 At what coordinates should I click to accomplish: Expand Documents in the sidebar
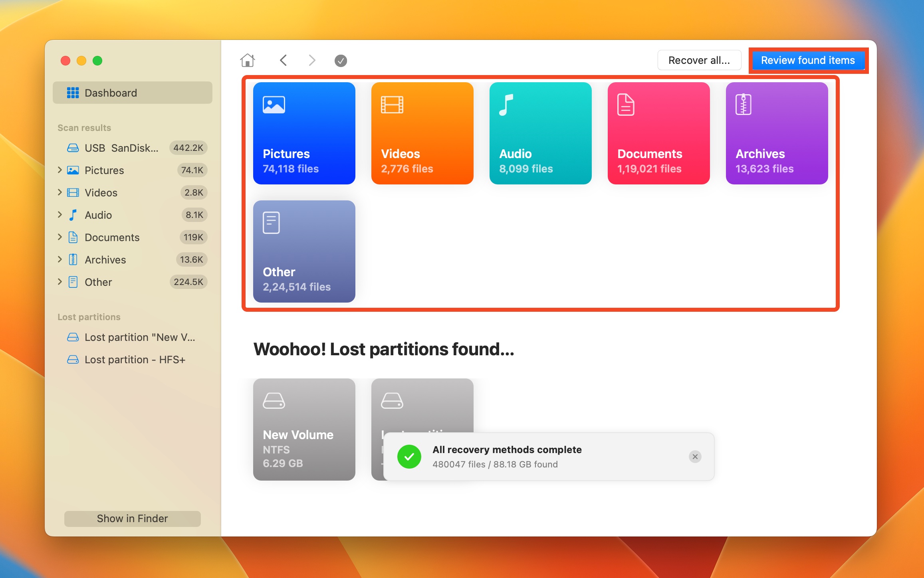(60, 237)
